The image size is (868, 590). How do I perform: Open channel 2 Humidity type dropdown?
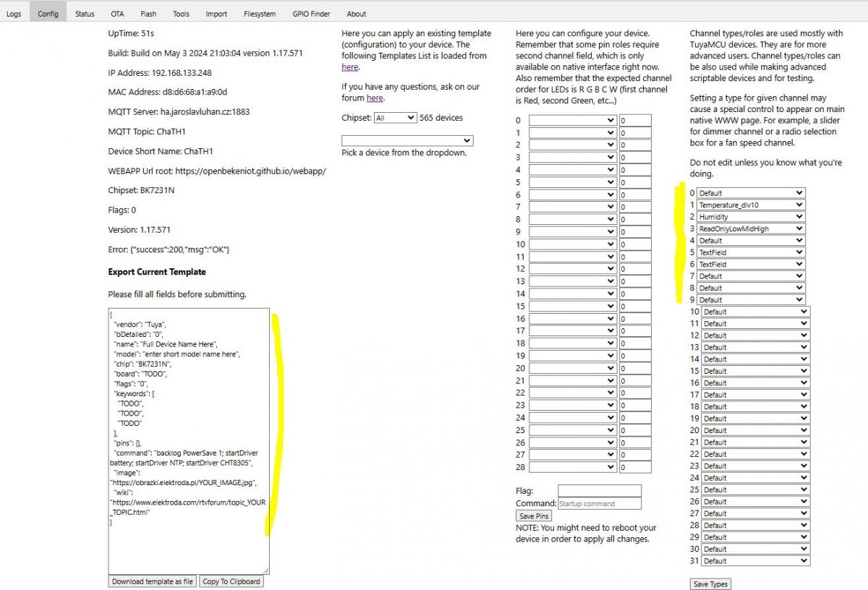tap(751, 217)
